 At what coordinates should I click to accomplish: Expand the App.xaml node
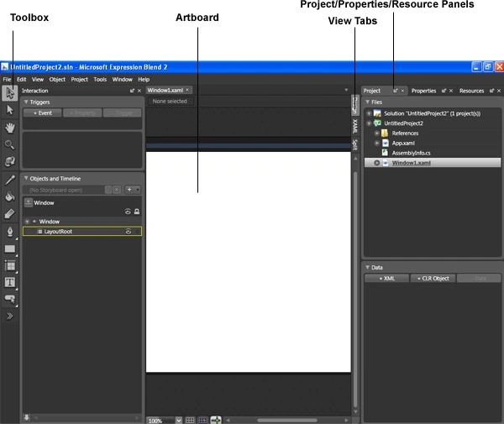[376, 143]
